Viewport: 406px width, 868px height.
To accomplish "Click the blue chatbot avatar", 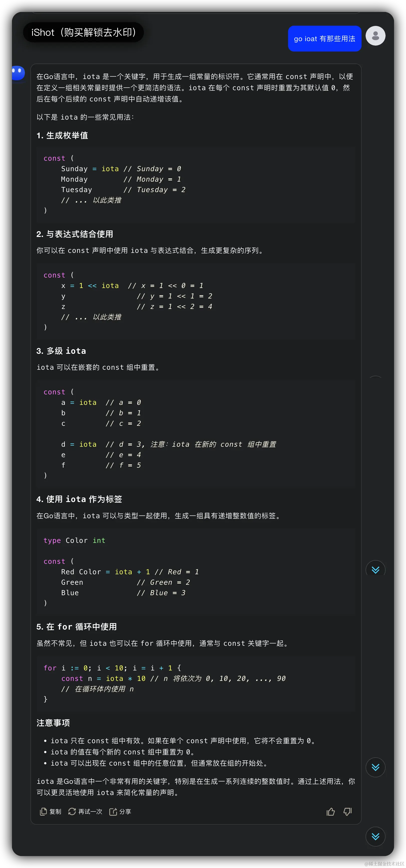I will (18, 73).
